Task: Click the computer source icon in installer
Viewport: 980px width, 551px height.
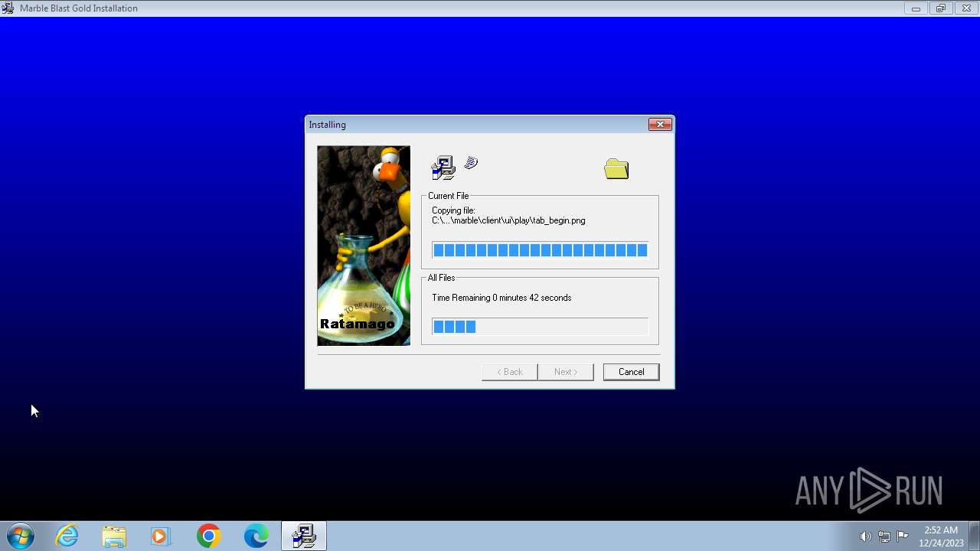Action: [443, 168]
